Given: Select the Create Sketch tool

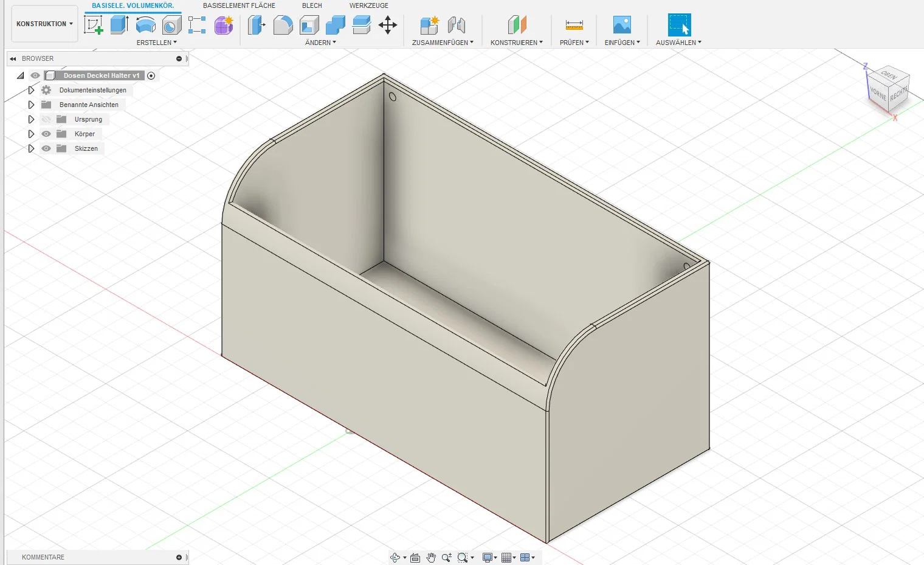Looking at the screenshot, I should 93,25.
